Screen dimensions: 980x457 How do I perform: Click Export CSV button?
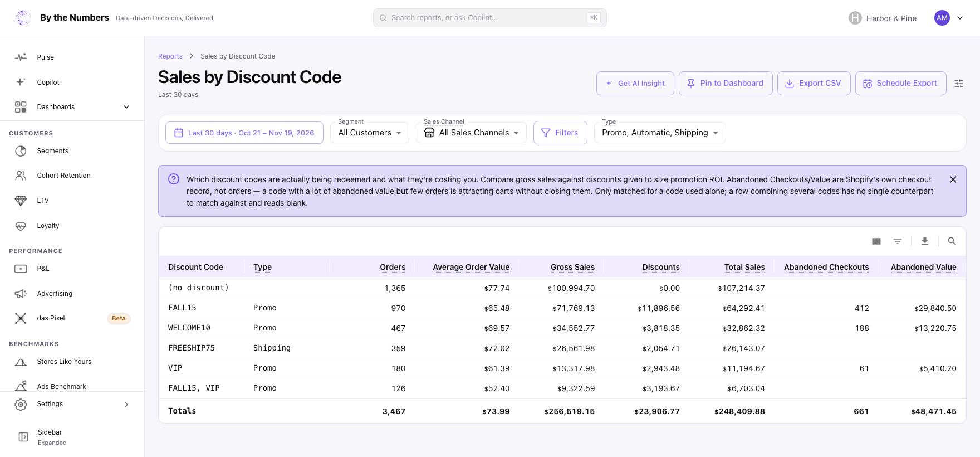814,84
